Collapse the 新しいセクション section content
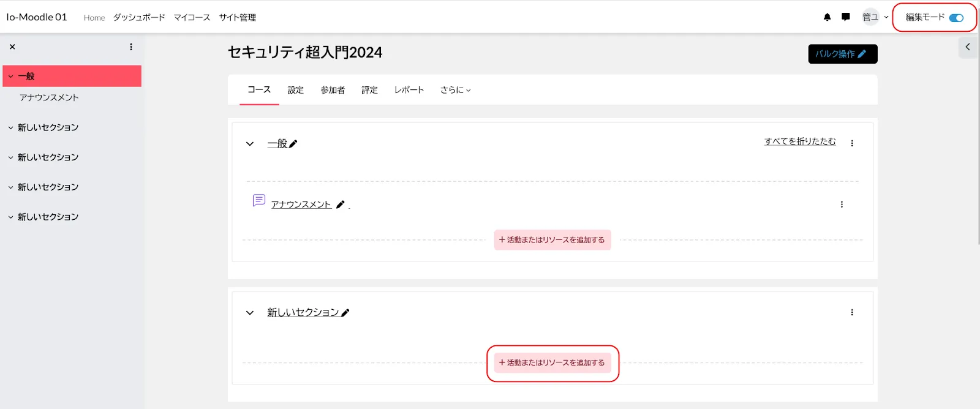This screenshot has width=980, height=409. click(250, 313)
